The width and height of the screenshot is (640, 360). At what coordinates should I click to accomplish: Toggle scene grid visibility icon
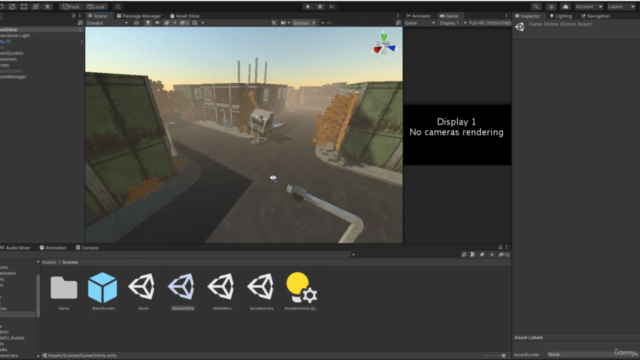click(195, 23)
